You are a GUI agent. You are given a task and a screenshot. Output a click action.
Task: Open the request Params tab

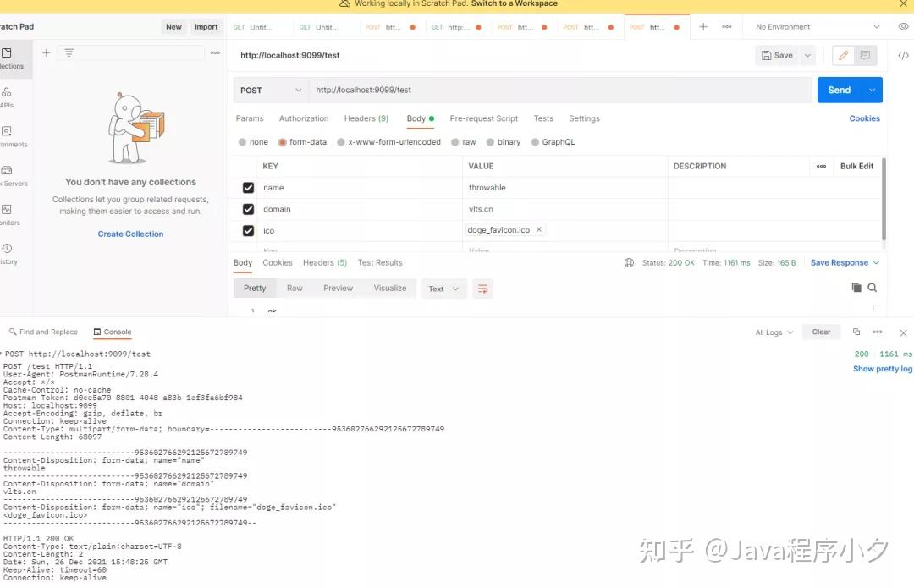(x=250, y=118)
